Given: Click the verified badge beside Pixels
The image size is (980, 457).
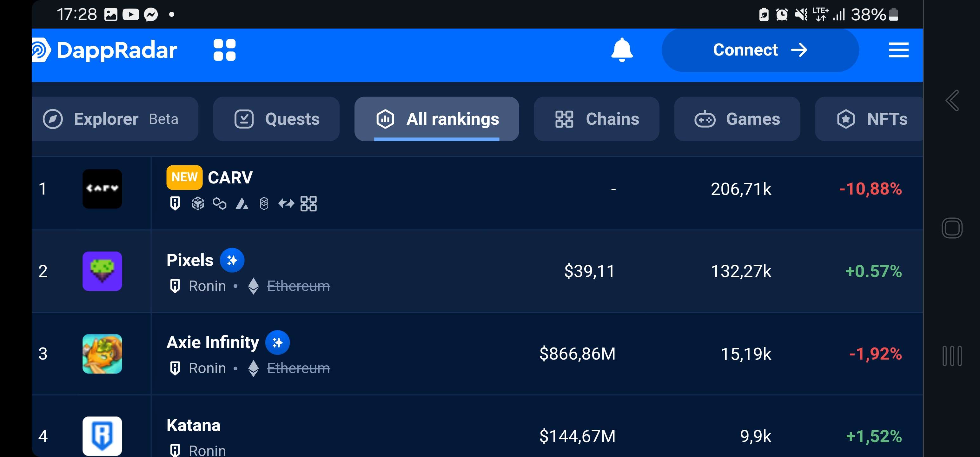Looking at the screenshot, I should (x=232, y=260).
